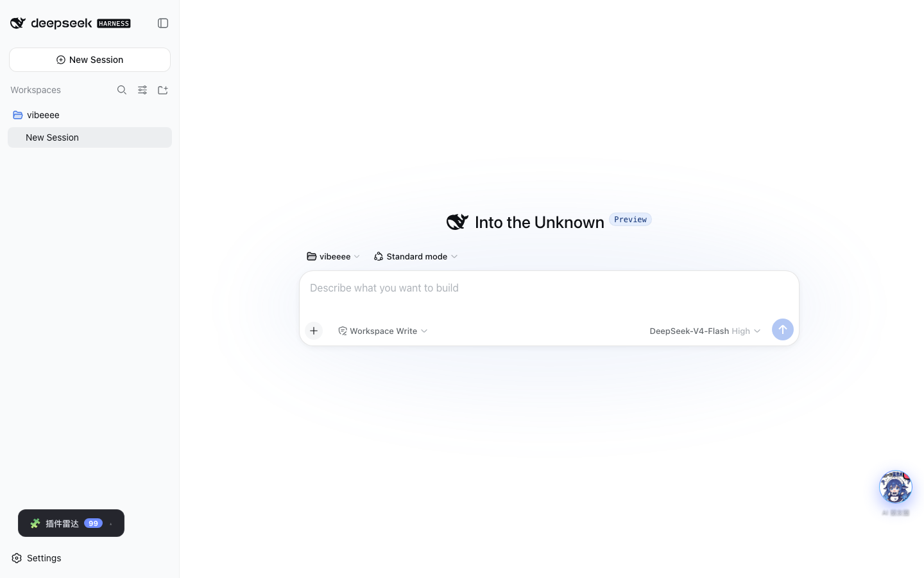This screenshot has height=578, width=924.
Task: Open the New Session entry under vibeeee
Action: [90, 137]
